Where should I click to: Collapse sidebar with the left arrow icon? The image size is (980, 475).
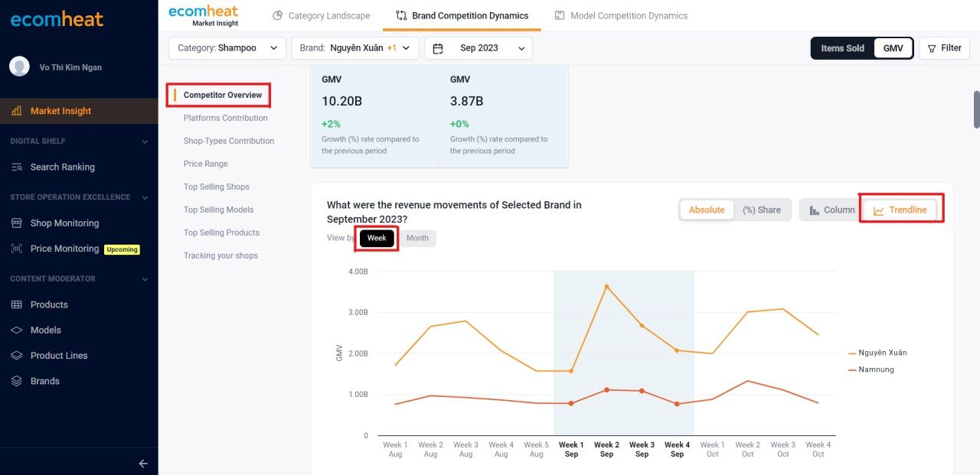tap(142, 464)
